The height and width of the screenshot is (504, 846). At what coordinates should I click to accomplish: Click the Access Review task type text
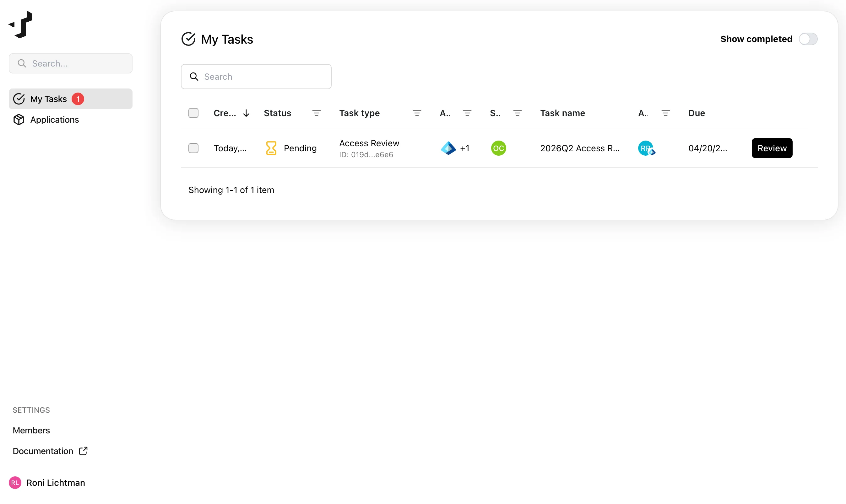pos(369,143)
